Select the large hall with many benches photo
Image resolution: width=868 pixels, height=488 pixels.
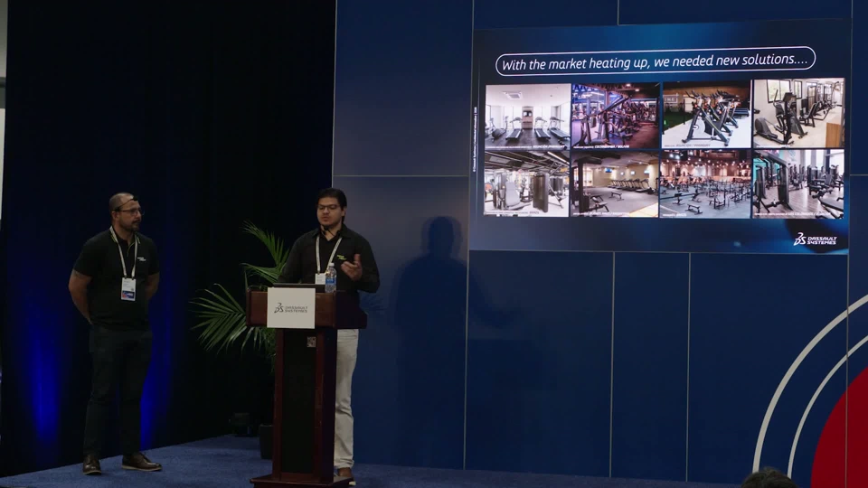pyautogui.click(x=705, y=183)
